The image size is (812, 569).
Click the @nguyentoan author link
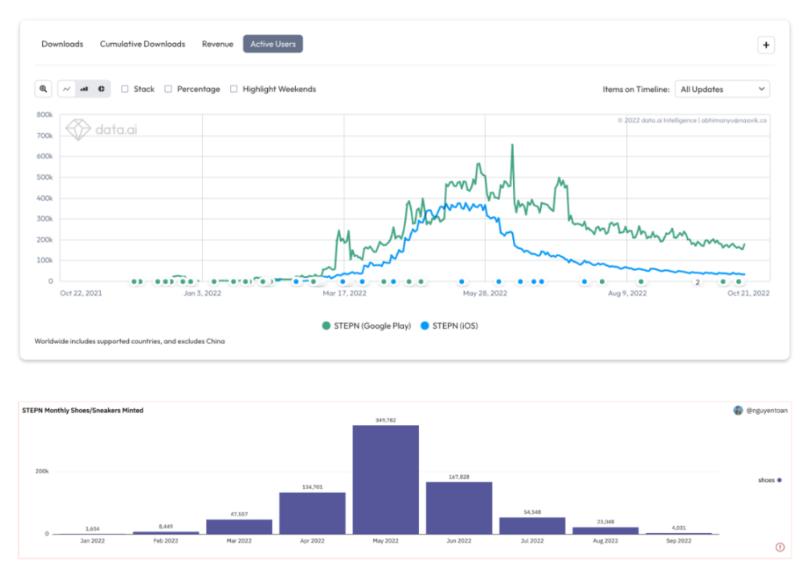[x=766, y=411]
